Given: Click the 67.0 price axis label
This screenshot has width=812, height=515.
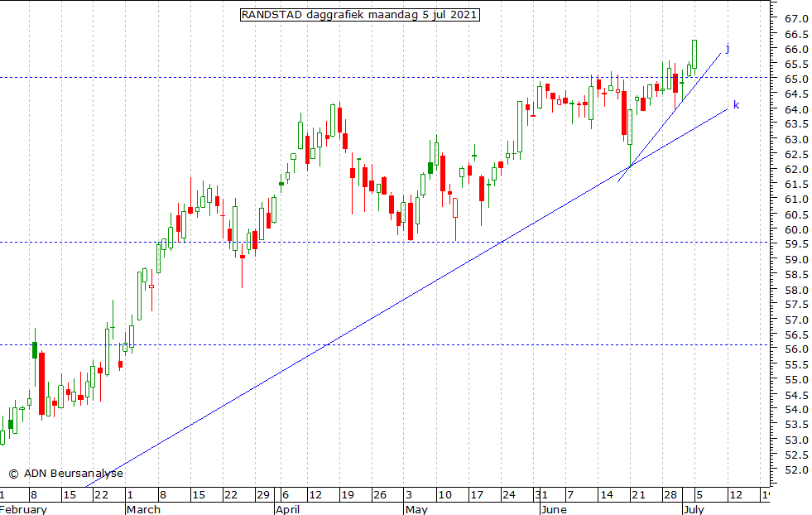Looking at the screenshot, I should 796,19.
